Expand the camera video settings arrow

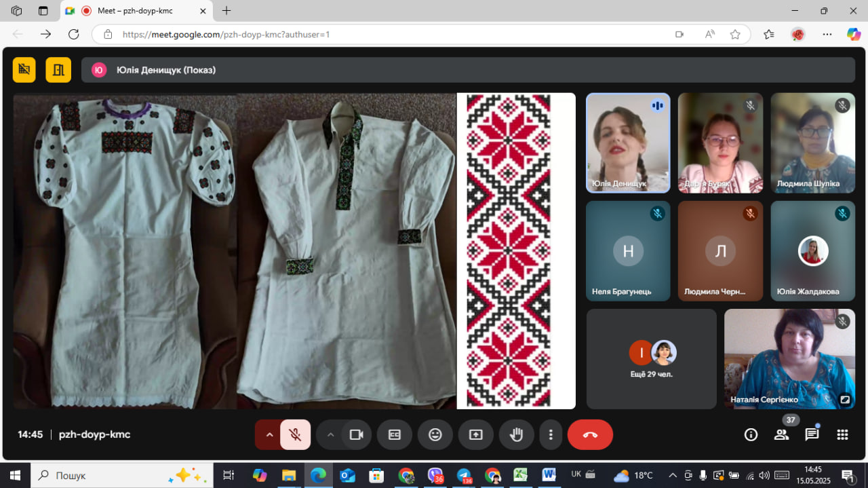click(x=330, y=435)
